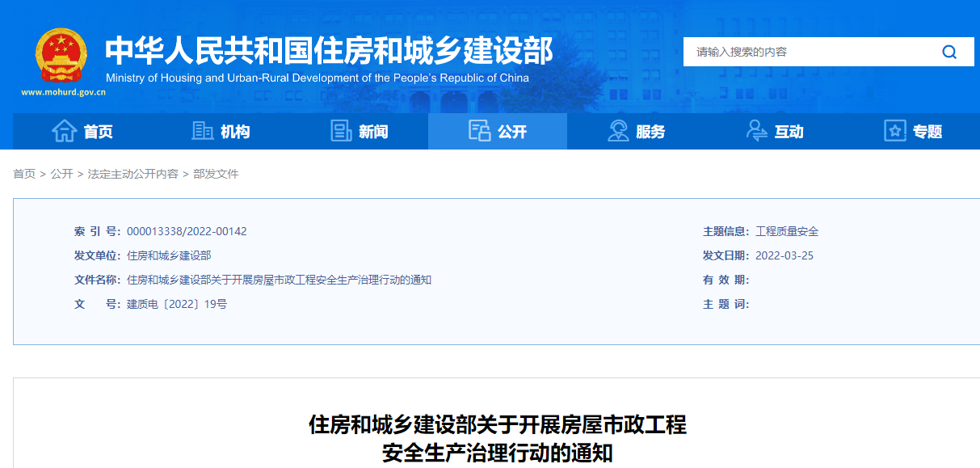Go to 首页 in the breadcrumb

click(x=24, y=174)
